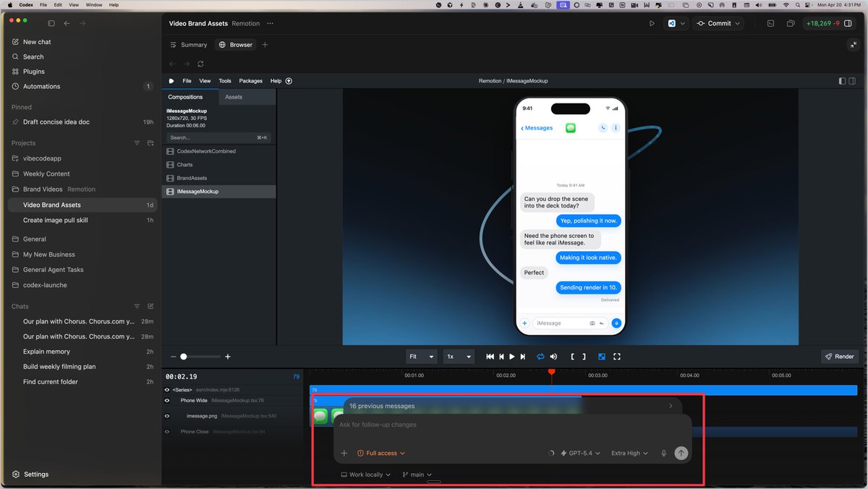Step forward one frame
Image resolution: width=868 pixels, height=489 pixels.
click(x=523, y=357)
